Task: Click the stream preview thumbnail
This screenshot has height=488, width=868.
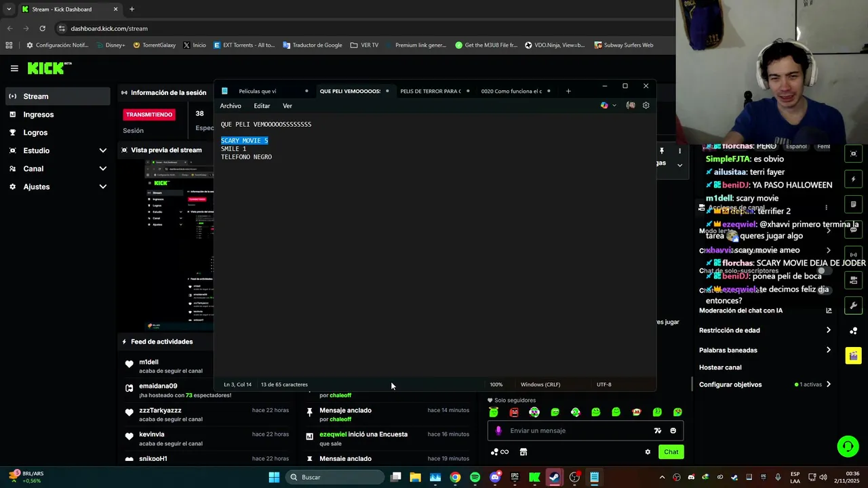Action: click(180, 245)
